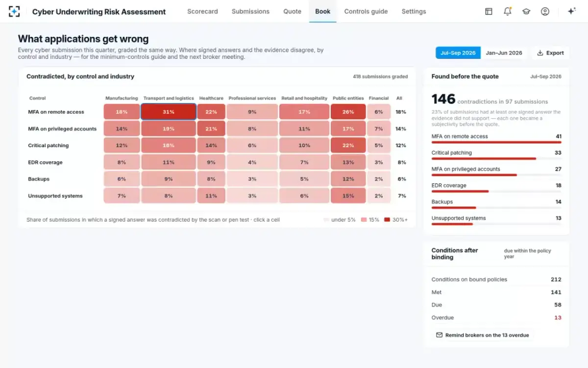This screenshot has width=588, height=368.
Task: Switch to the Jan–Jun 2026 period
Action: pyautogui.click(x=504, y=53)
